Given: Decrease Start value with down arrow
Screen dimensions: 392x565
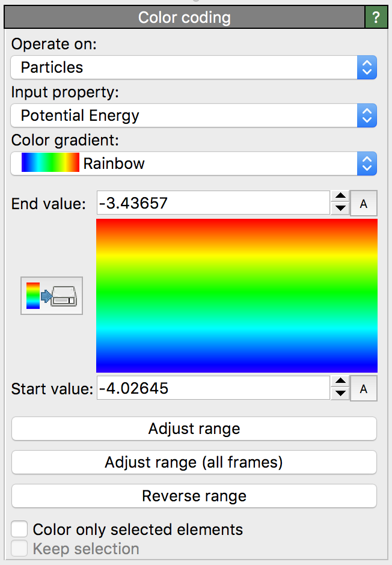Looking at the screenshot, I should [341, 394].
